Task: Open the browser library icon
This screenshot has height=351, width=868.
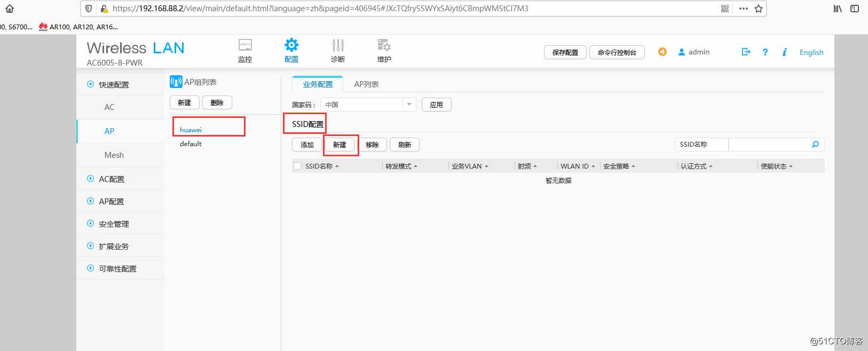Action: (838, 9)
